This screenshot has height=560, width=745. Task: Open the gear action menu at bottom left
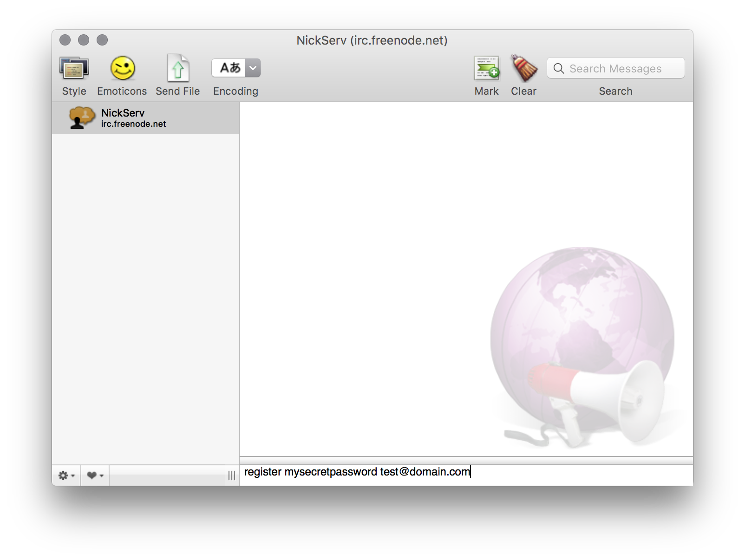pos(66,475)
